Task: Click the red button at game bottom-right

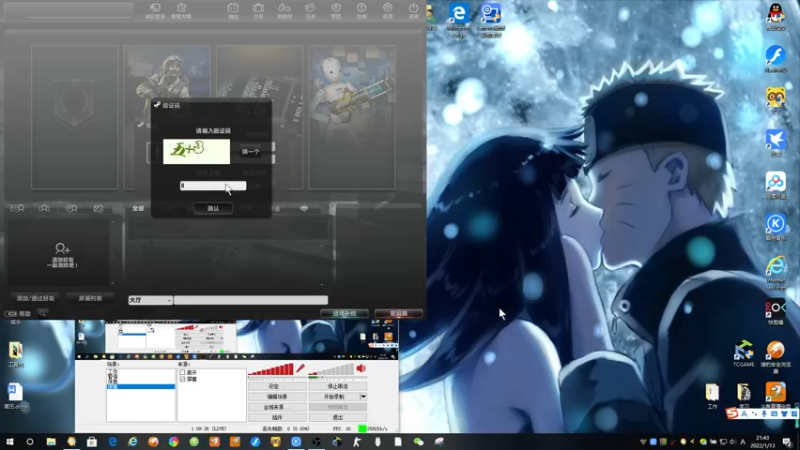Action: [398, 313]
